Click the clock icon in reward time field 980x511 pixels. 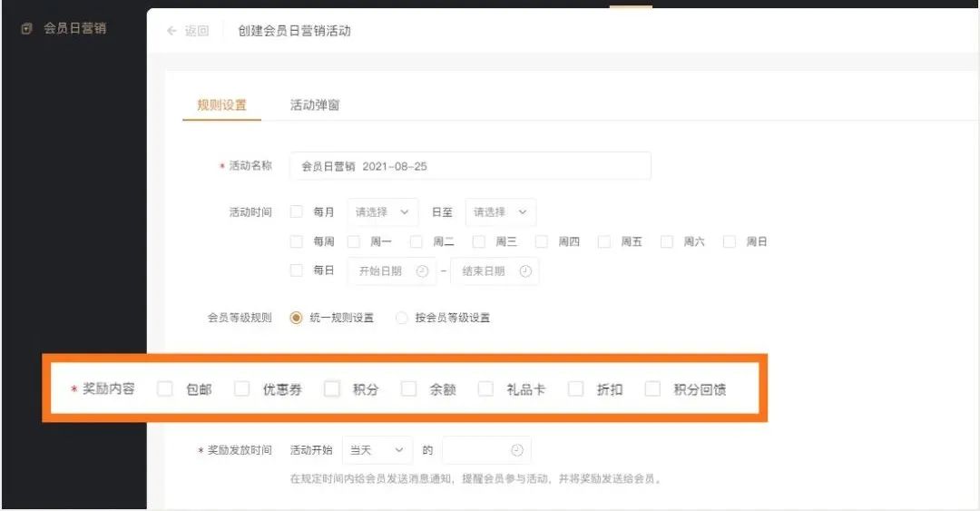pos(517,449)
